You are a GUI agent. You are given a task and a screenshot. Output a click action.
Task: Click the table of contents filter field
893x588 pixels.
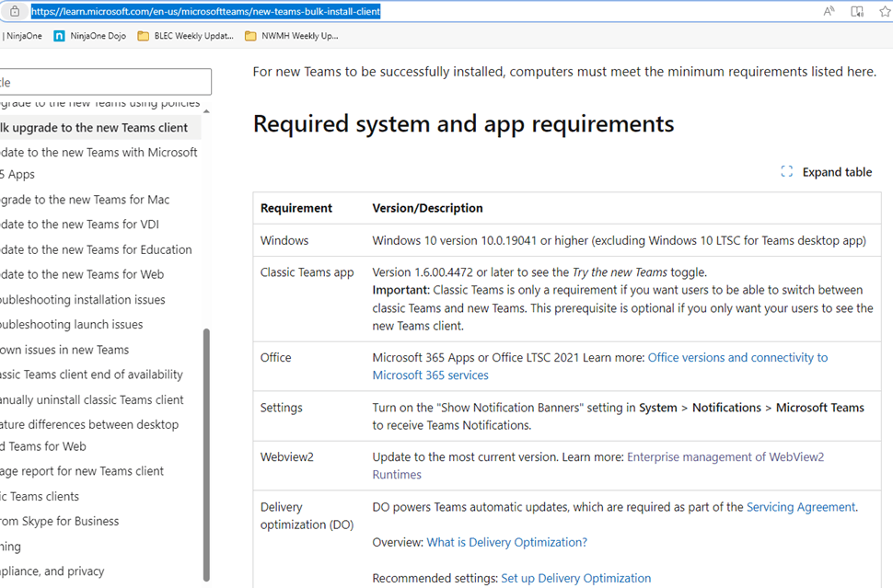[x=105, y=82]
